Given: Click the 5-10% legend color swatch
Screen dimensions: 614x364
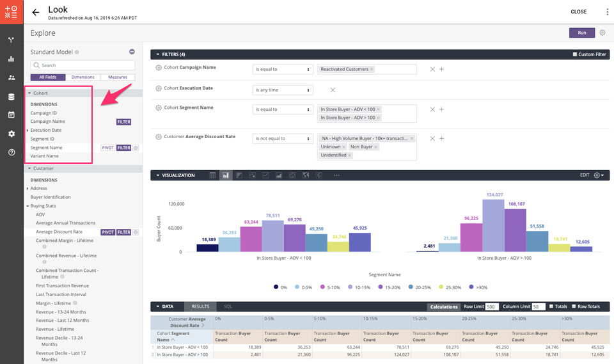Looking at the screenshot, I should pyautogui.click(x=322, y=287).
